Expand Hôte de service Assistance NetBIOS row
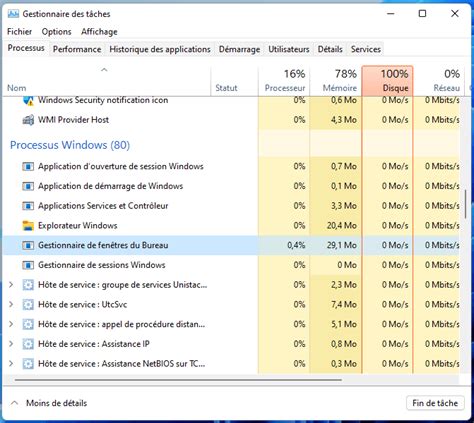474x423 pixels. pyautogui.click(x=11, y=364)
